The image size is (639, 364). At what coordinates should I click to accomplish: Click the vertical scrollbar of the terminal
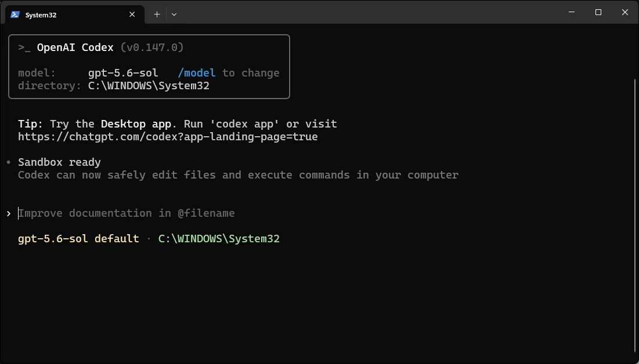point(636,216)
